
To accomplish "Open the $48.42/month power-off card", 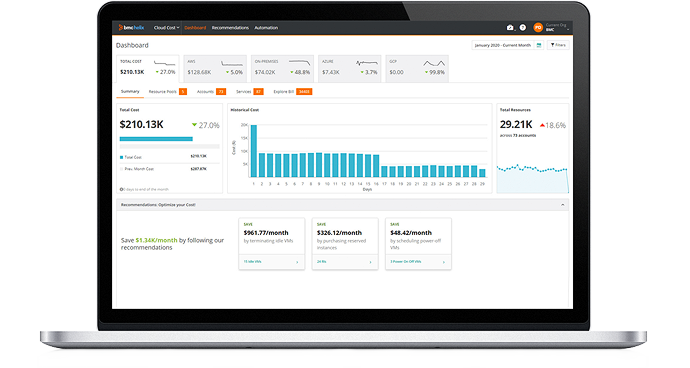I will point(418,243).
